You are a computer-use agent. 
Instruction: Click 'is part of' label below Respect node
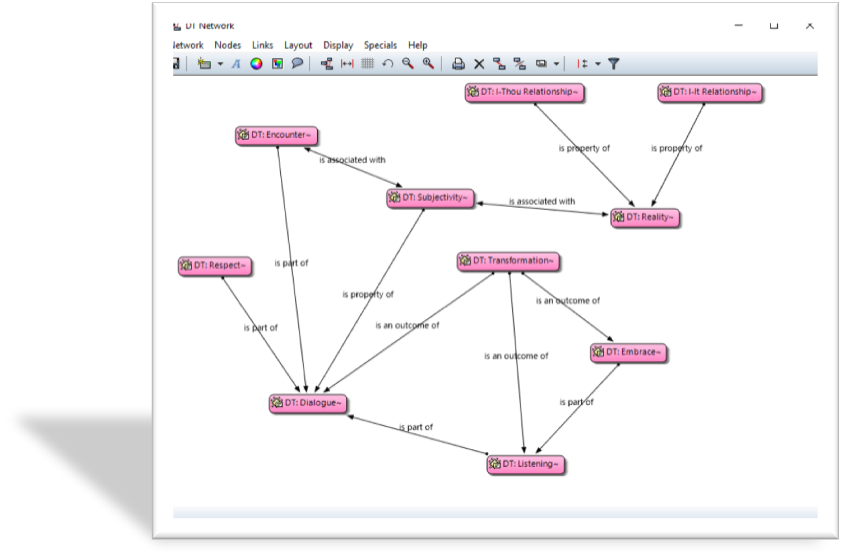(x=261, y=328)
